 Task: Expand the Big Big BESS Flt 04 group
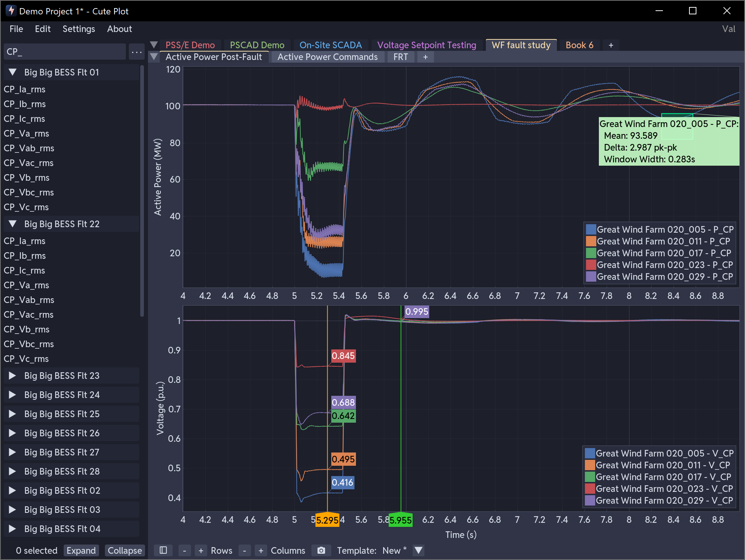tap(13, 529)
